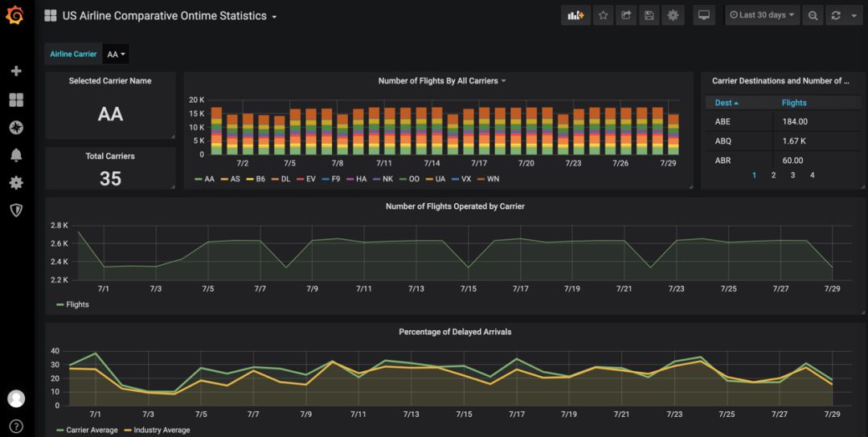Sort table by Flights column header
Image resolution: width=868 pixels, height=437 pixels.
794,103
